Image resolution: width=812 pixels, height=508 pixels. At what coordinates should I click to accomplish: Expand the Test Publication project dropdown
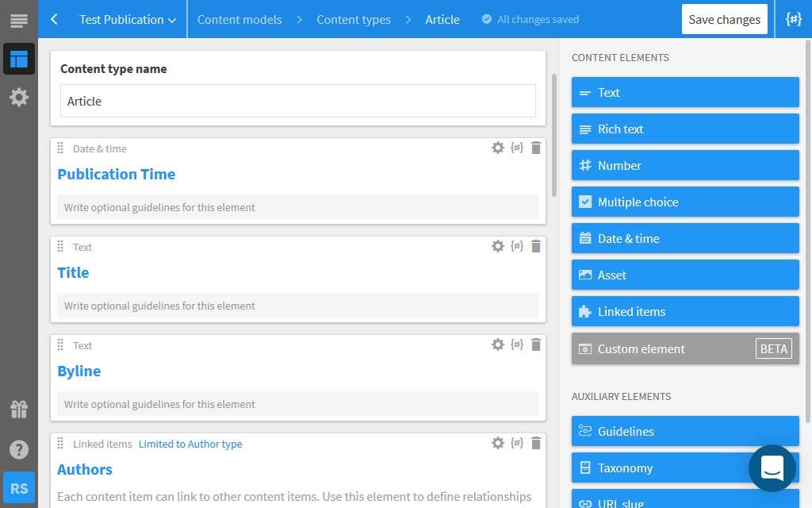point(127,20)
